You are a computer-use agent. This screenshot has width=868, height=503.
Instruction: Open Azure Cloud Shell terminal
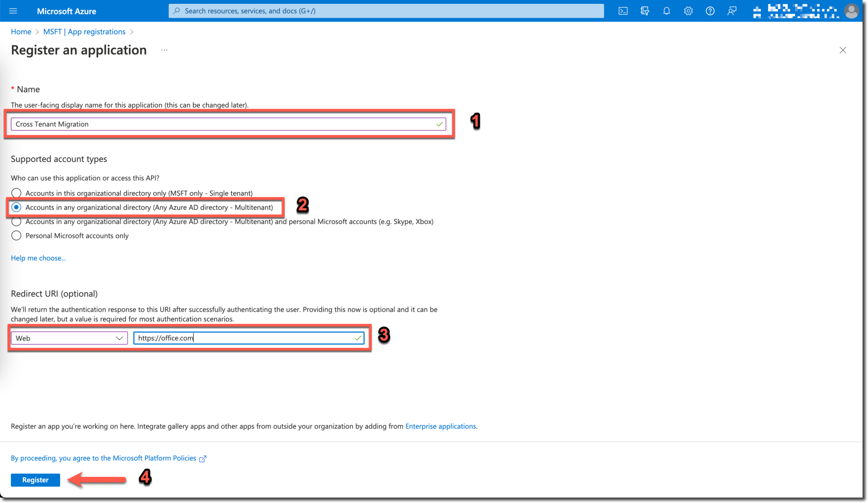pyautogui.click(x=623, y=11)
